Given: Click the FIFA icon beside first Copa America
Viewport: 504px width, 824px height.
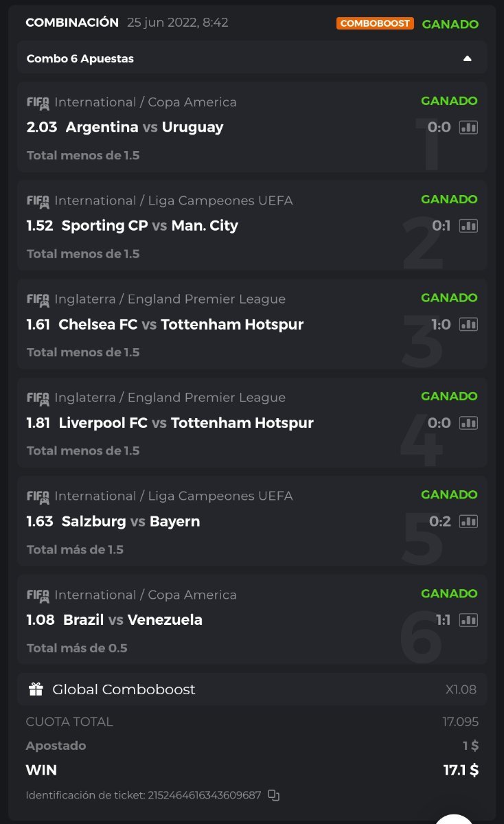Looking at the screenshot, I should (x=38, y=102).
